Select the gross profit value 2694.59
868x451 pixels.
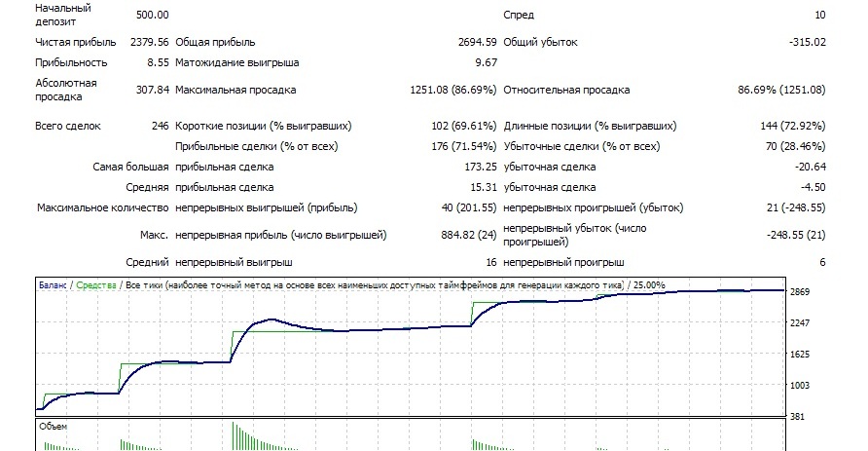click(477, 42)
